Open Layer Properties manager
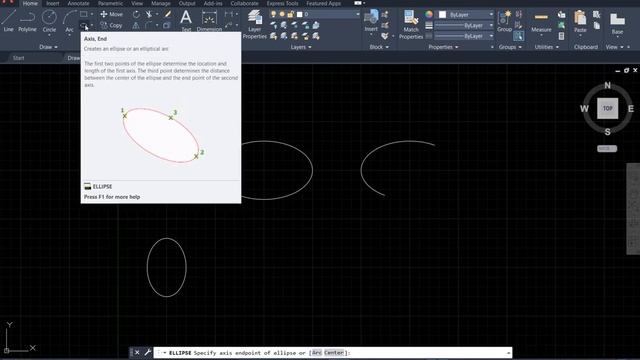 click(x=255, y=24)
